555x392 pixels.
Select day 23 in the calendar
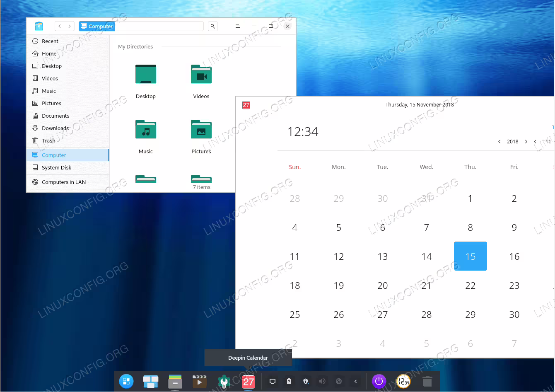[x=514, y=286]
